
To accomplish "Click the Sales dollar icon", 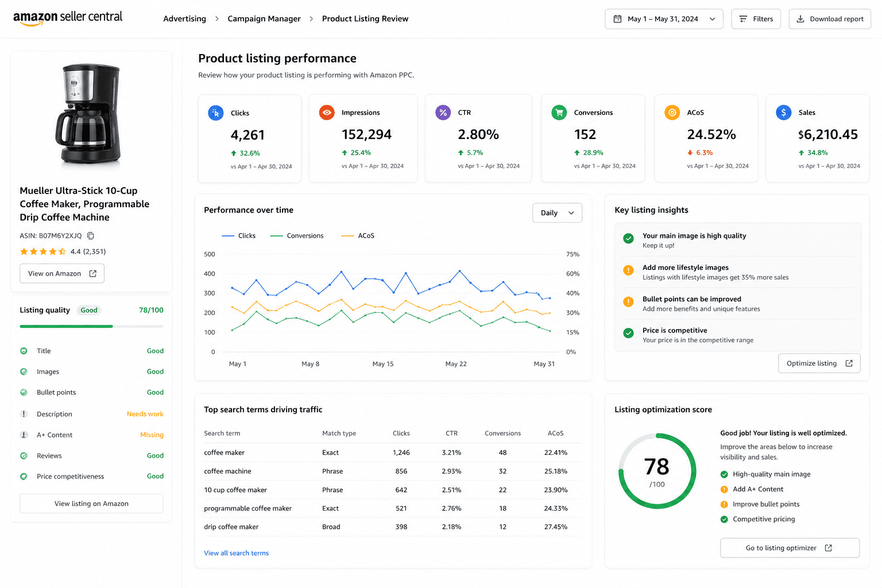I will pyautogui.click(x=784, y=113).
